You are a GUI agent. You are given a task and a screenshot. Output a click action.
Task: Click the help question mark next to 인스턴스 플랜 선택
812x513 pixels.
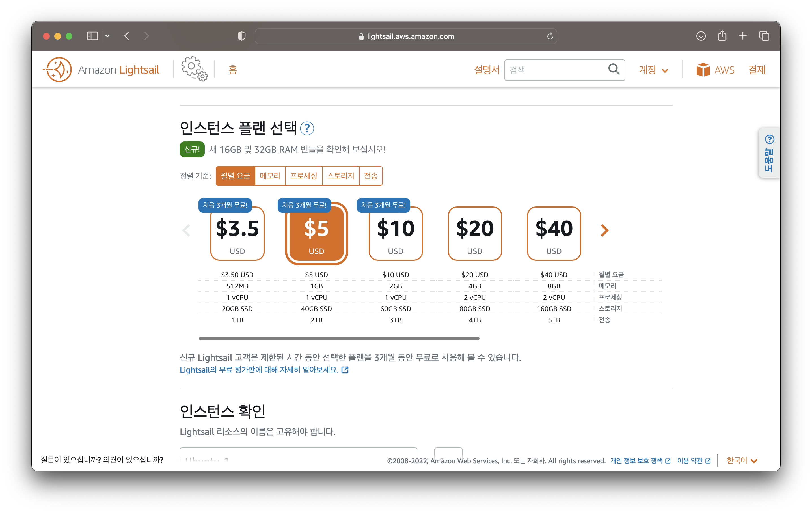pos(307,128)
